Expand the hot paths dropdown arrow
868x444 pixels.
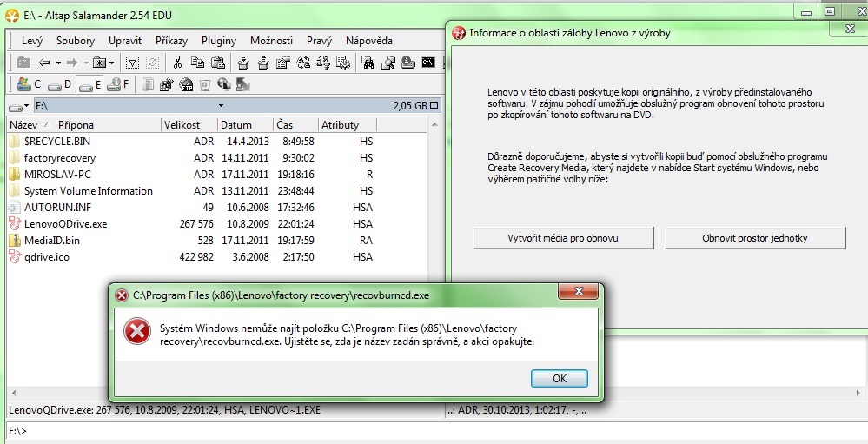point(112,63)
